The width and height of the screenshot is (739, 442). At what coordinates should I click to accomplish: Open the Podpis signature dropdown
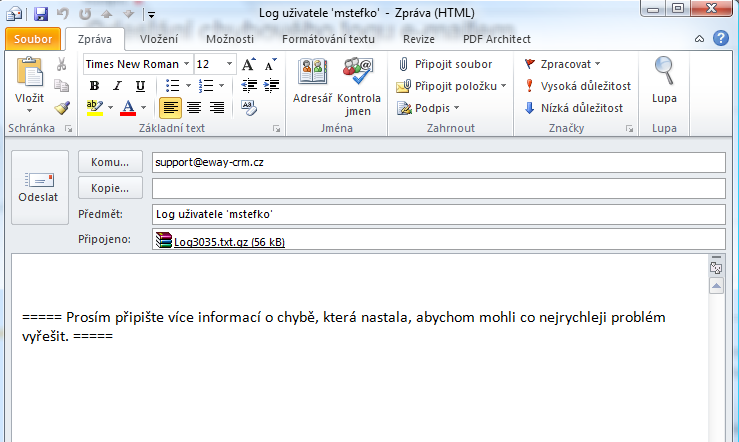pos(428,108)
